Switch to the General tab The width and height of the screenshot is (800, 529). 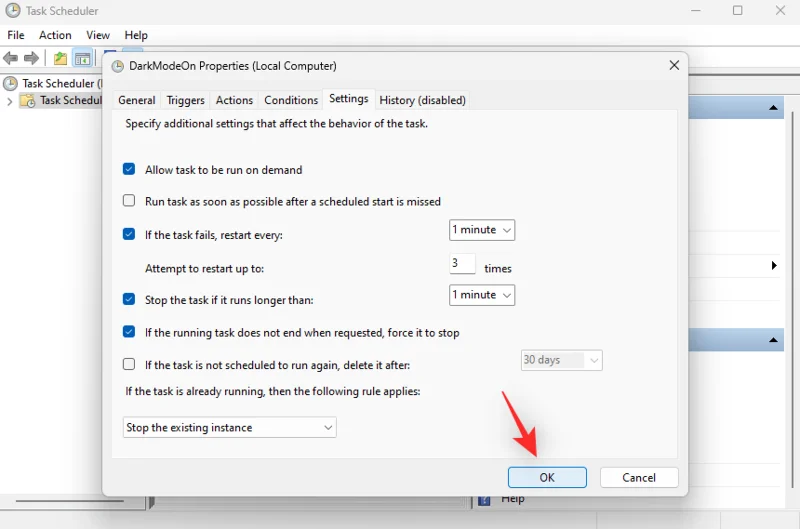click(x=137, y=100)
